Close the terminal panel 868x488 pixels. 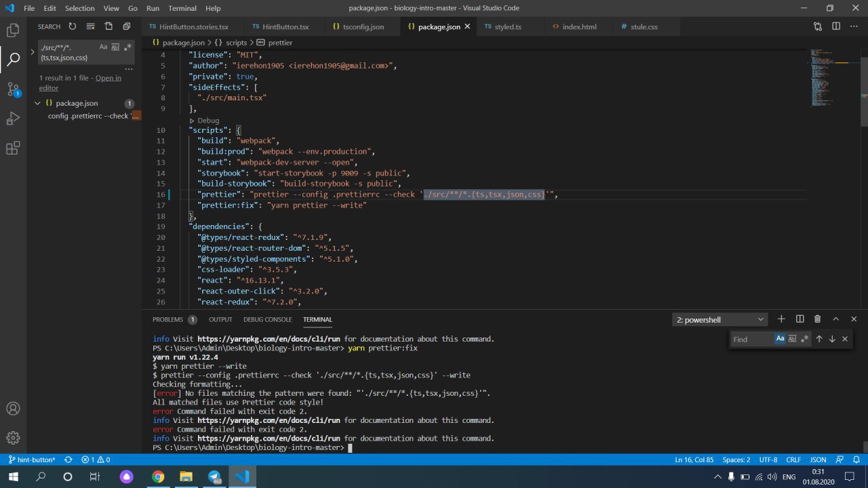pyautogui.click(x=854, y=319)
